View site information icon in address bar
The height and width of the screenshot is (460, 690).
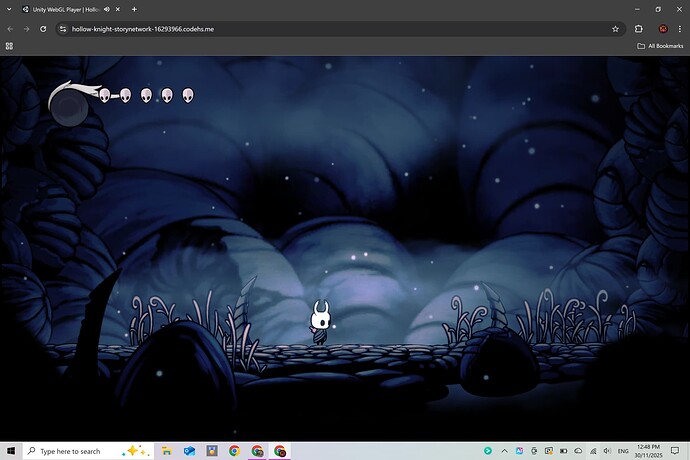pyautogui.click(x=63, y=29)
